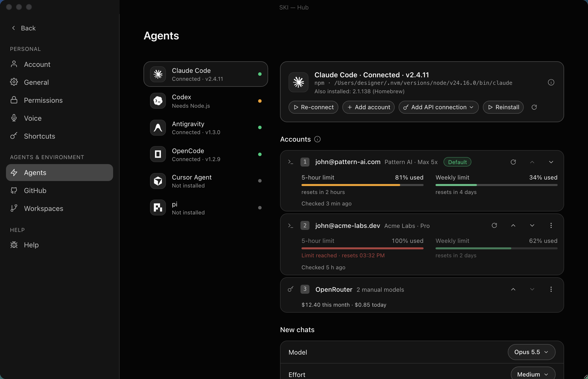Image resolution: width=588 pixels, height=379 pixels.
Task: Open Workspaces settings in sidebar
Action: [59, 208]
